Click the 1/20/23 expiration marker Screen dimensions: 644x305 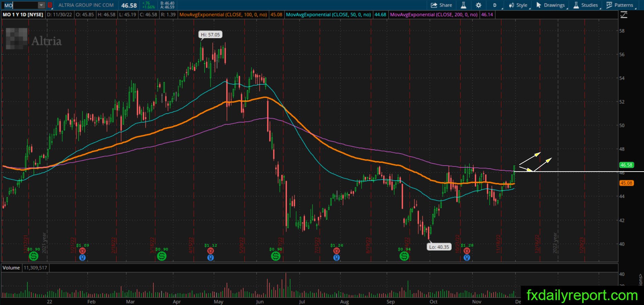(x=581, y=245)
